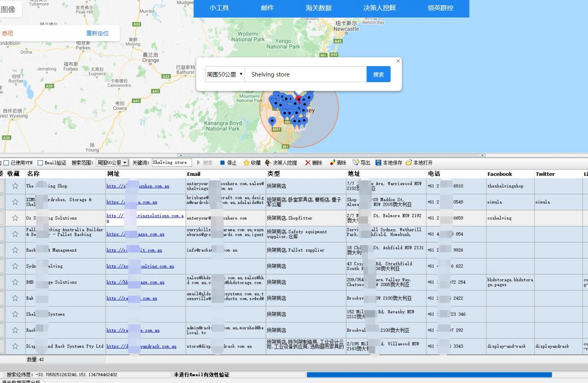Star the Display and Rack Systems row
Image resolution: width=588 pixels, height=383 pixels.
click(x=15, y=346)
